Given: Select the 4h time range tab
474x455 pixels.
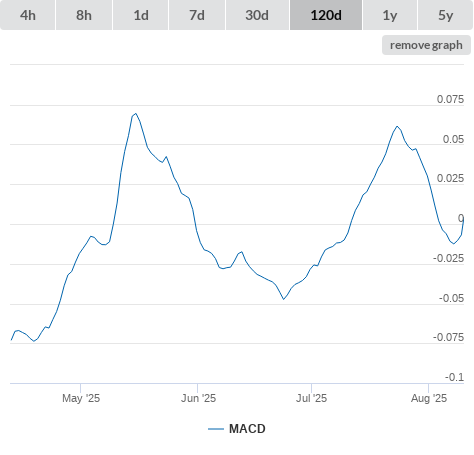Looking at the screenshot, I should (x=28, y=15).
